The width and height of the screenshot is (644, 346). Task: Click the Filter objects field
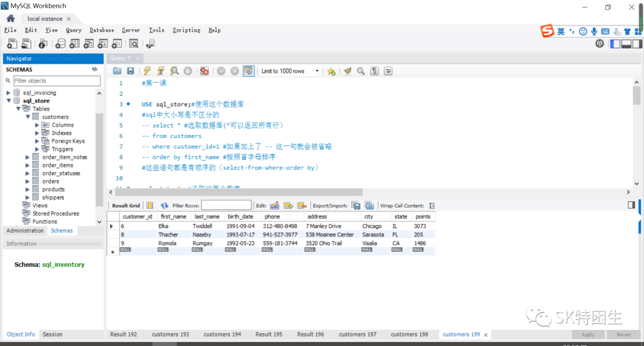point(57,81)
